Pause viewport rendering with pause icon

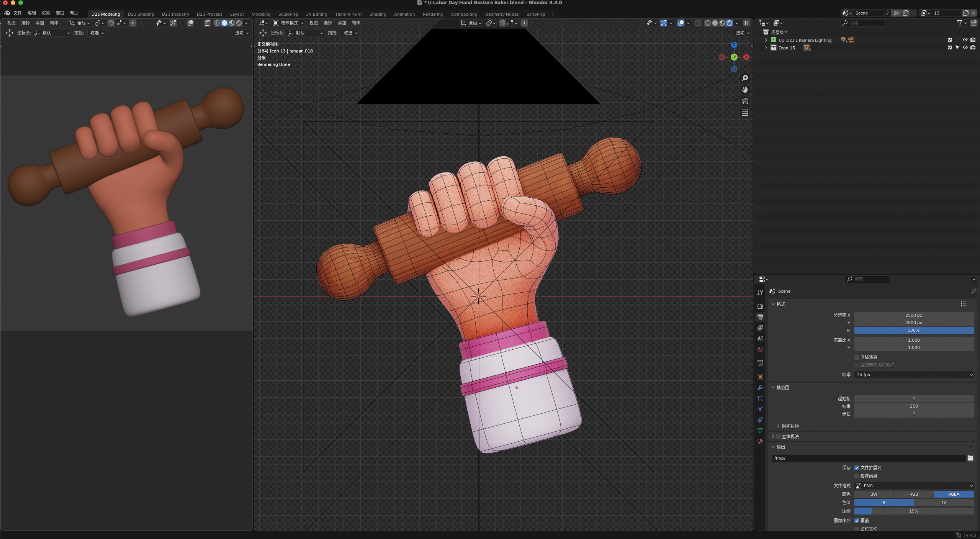coord(746,23)
